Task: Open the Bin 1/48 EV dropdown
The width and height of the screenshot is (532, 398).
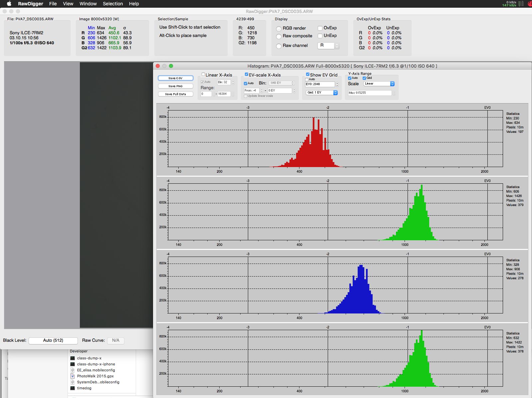Action: (282, 83)
